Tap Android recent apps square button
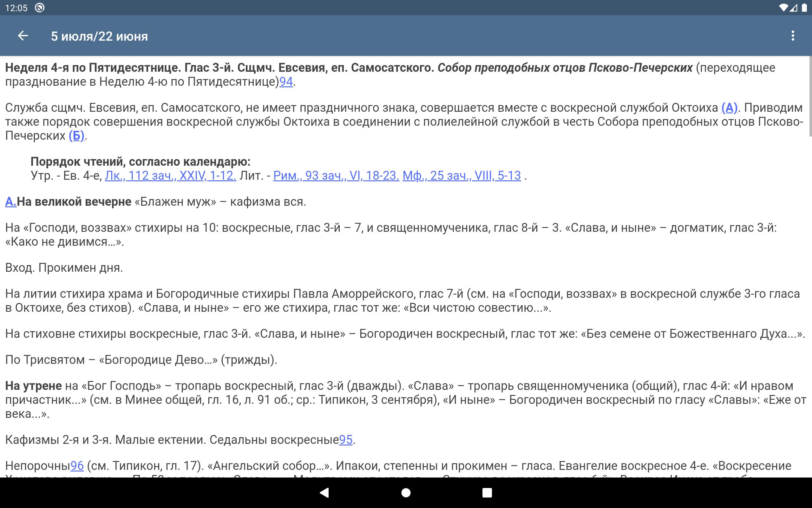Viewport: 812px width, 508px height. (487, 493)
